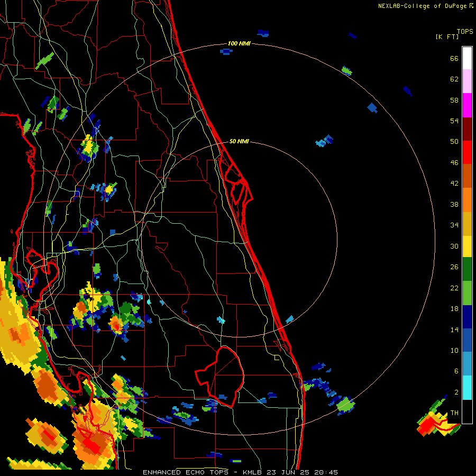The height and width of the screenshot is (476, 476).
Task: Click the 30 legend value
Action: point(454,246)
